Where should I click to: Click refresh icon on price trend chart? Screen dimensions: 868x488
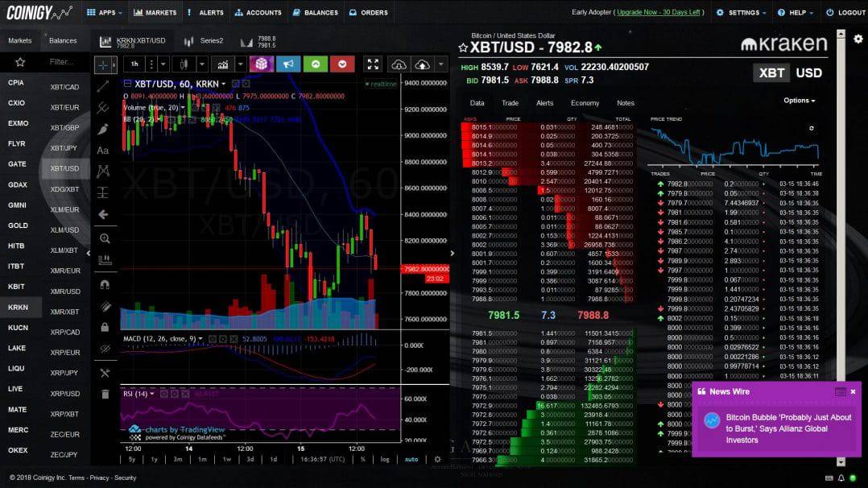click(x=812, y=128)
